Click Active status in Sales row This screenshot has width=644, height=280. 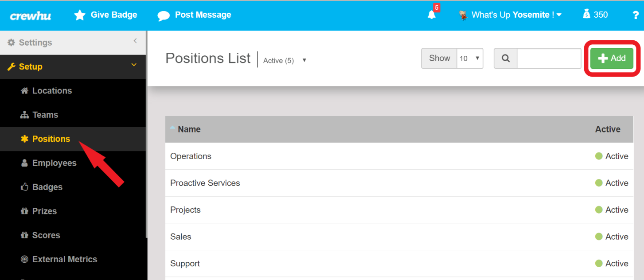[x=612, y=237]
